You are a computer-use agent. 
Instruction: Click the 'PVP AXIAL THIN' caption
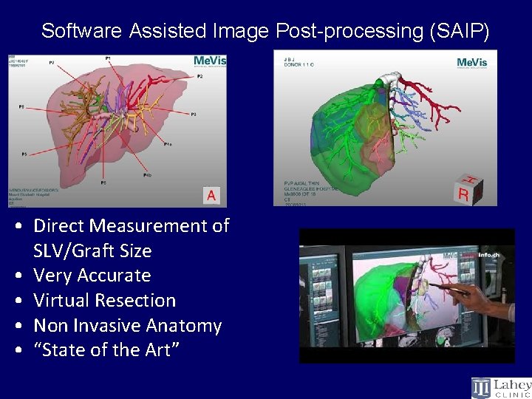pos(301,183)
